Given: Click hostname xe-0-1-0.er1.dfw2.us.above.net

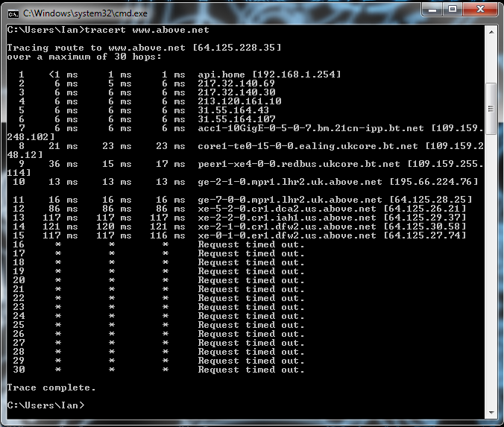Looking at the screenshot, I should 287,235.
